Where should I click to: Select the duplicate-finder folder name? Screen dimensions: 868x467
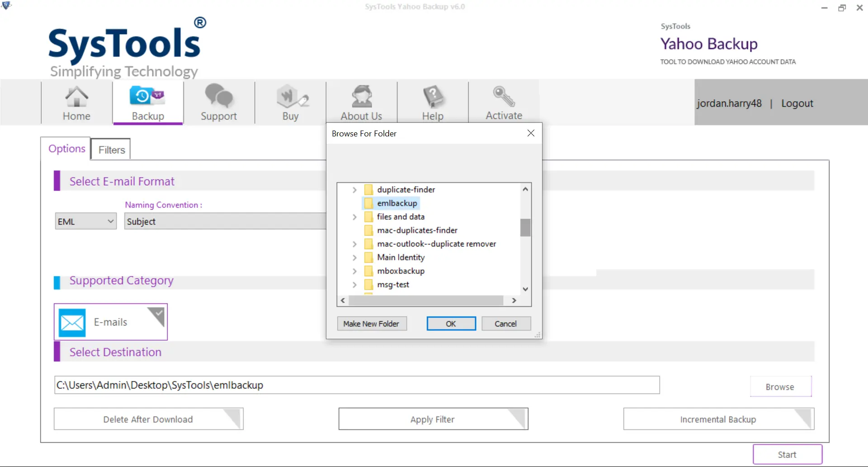click(406, 190)
